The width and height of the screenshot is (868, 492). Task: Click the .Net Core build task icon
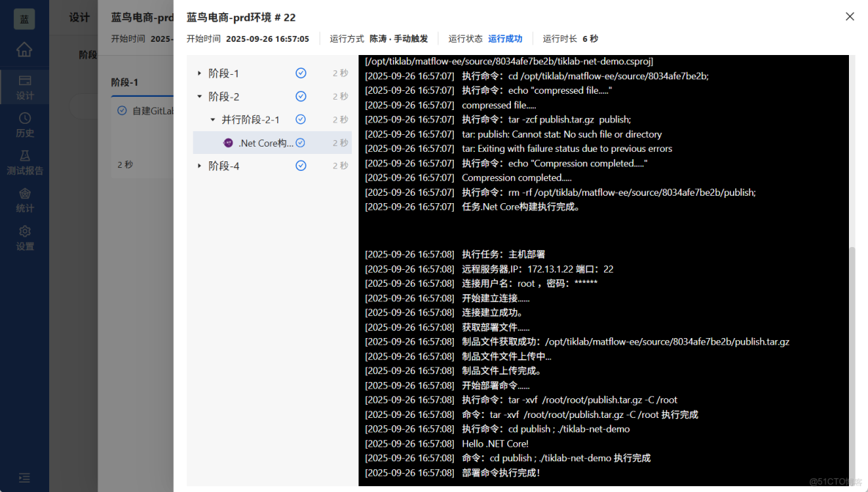(227, 142)
